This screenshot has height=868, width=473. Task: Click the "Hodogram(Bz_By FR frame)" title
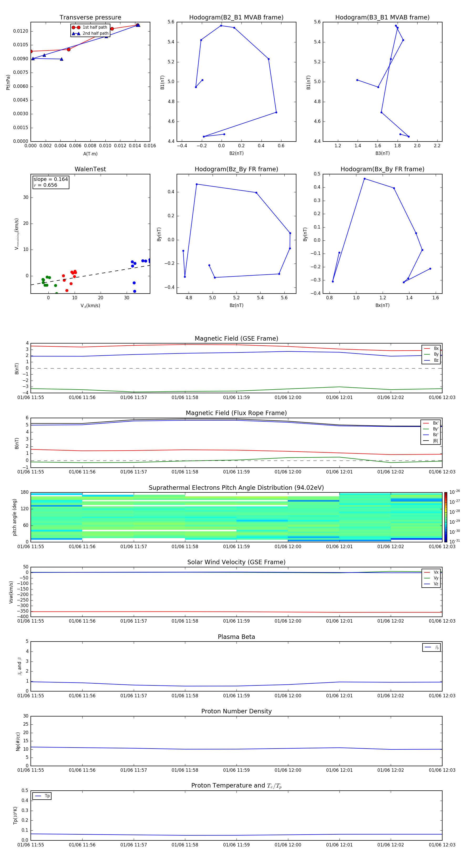(x=236, y=169)
